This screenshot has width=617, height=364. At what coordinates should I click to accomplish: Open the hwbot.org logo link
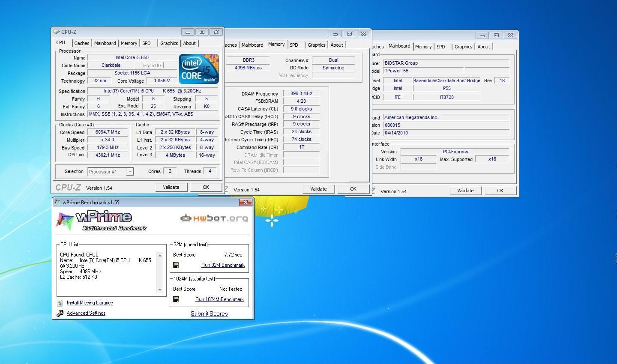(214, 218)
